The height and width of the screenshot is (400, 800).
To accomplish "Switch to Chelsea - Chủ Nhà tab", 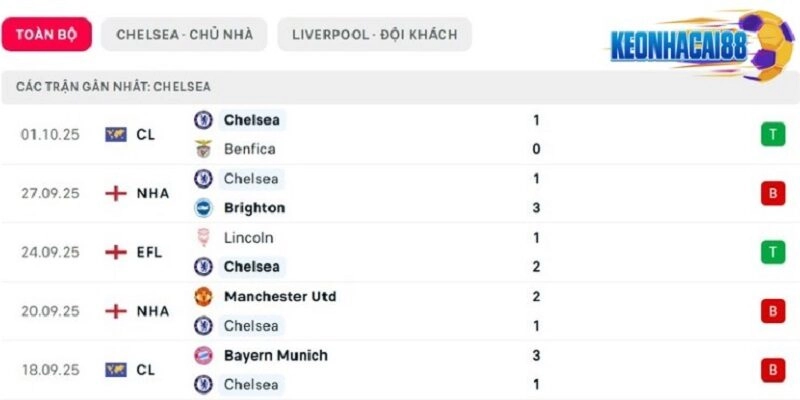I will click(x=184, y=34).
